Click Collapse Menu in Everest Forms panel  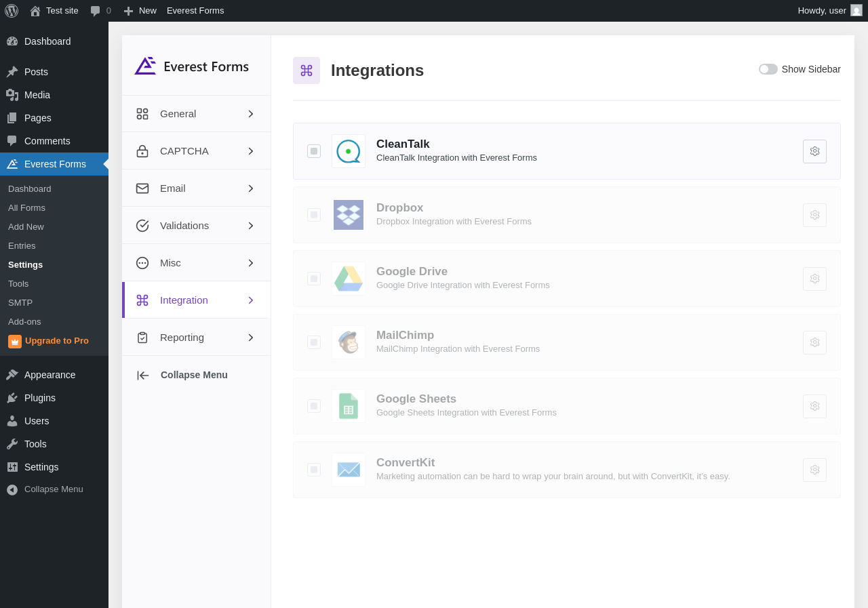click(193, 375)
